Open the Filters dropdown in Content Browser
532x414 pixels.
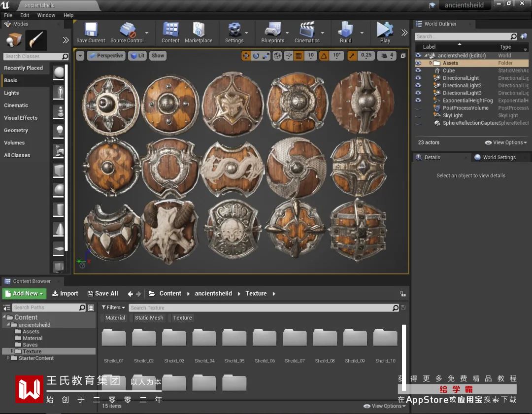pos(113,308)
